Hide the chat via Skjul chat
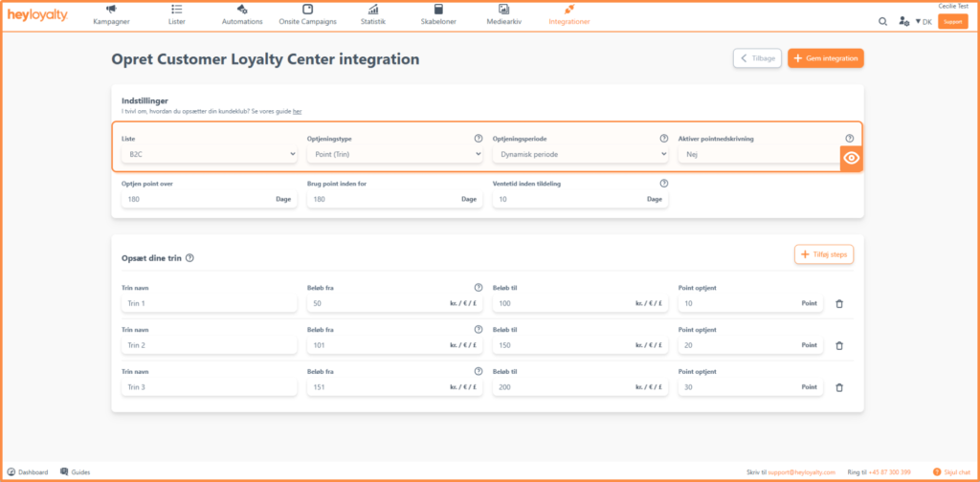 coord(951,472)
